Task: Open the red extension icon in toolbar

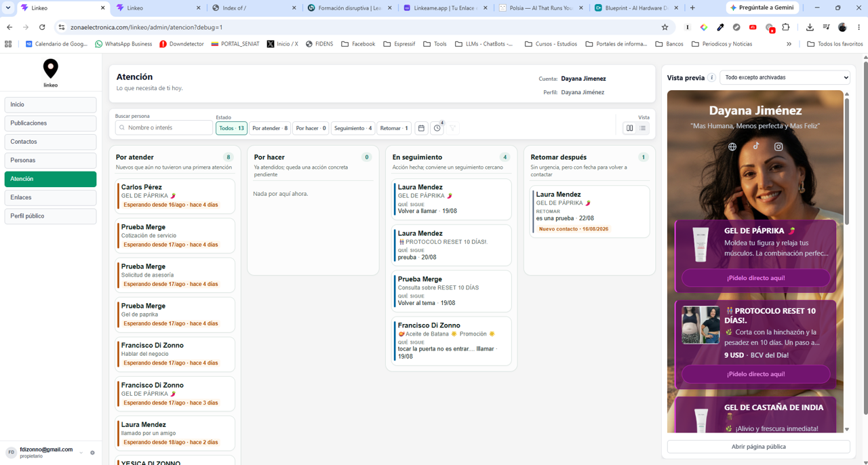Action: tap(753, 27)
